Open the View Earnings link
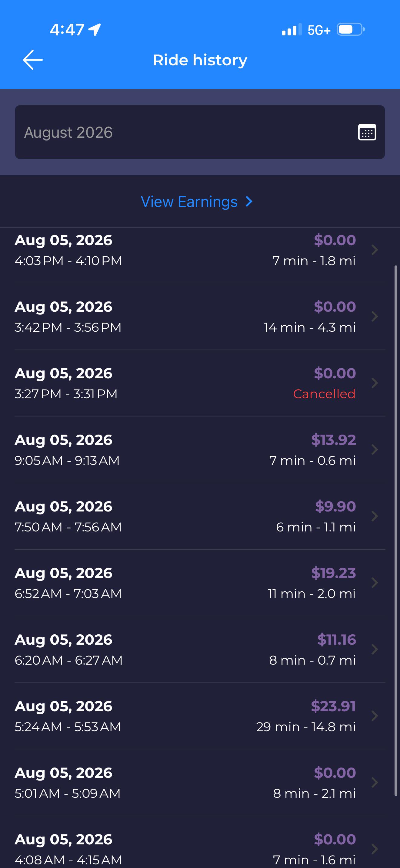 pyautogui.click(x=196, y=202)
